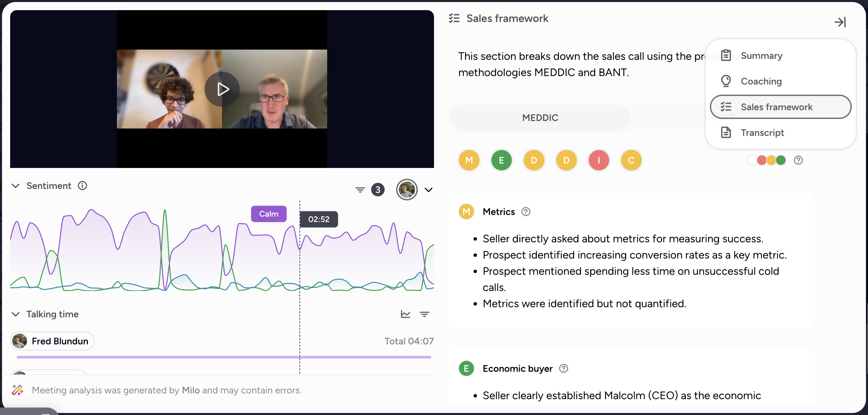Collapse the Sentiment section
The height and width of the screenshot is (415, 868).
16,186
